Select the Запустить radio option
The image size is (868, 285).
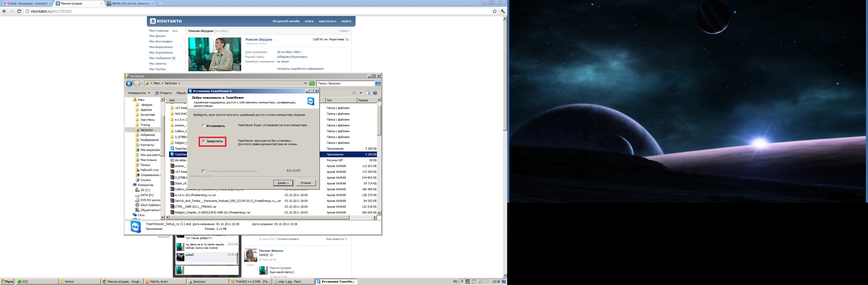coord(203,141)
